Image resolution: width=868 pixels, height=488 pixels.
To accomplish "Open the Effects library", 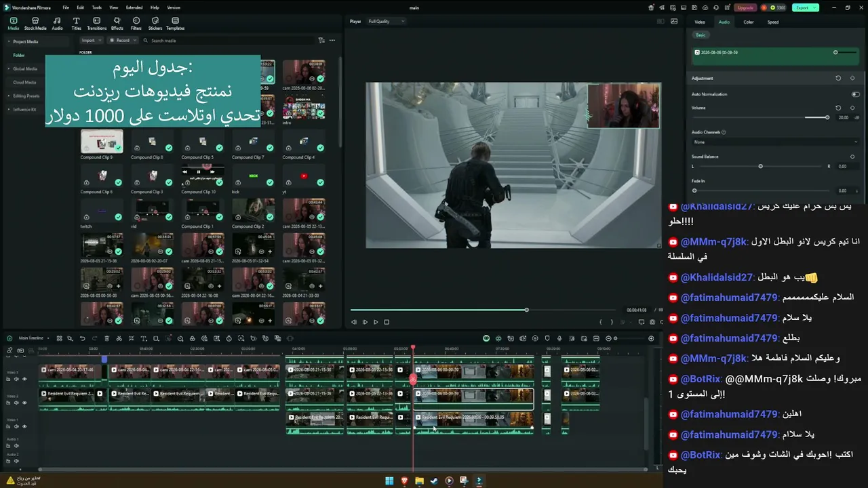I will click(x=117, y=24).
